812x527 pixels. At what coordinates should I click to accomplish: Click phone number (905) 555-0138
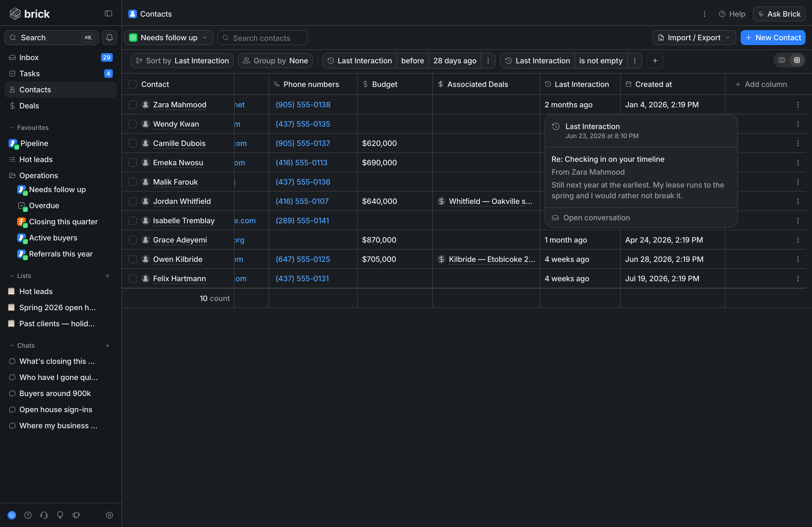[x=303, y=105]
